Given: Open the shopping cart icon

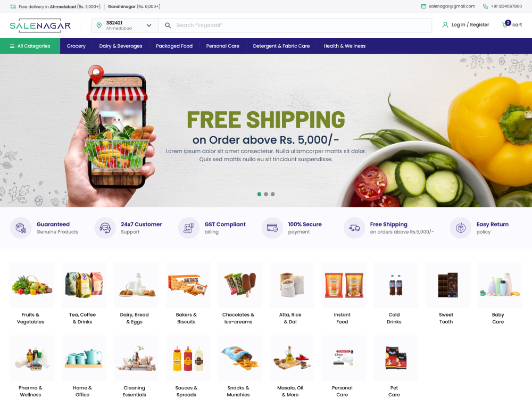Looking at the screenshot, I should (x=505, y=24).
